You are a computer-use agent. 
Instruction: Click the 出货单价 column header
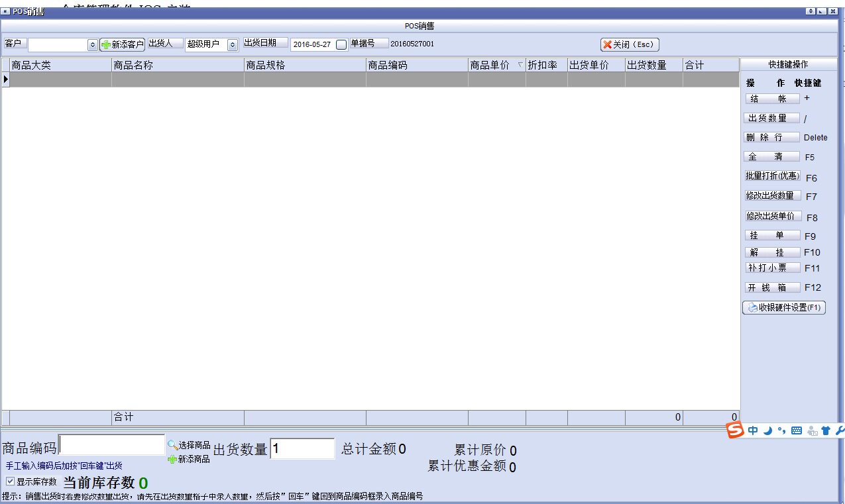coord(596,65)
